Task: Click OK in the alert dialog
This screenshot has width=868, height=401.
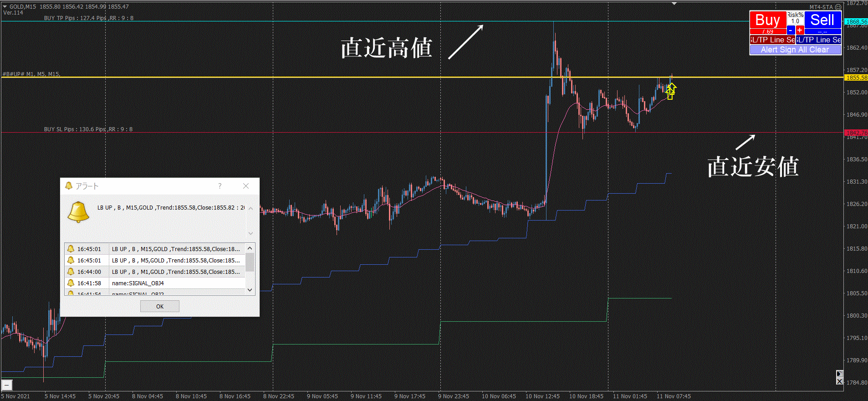Action: (x=160, y=306)
